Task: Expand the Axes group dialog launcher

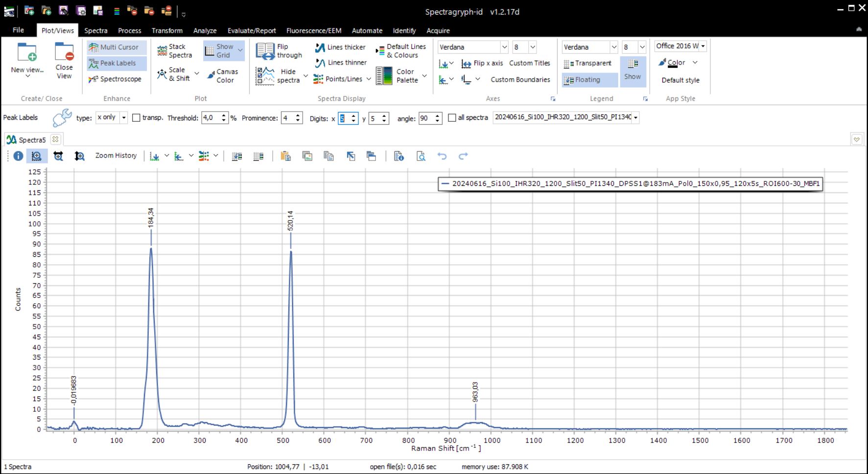Action: tap(553, 99)
